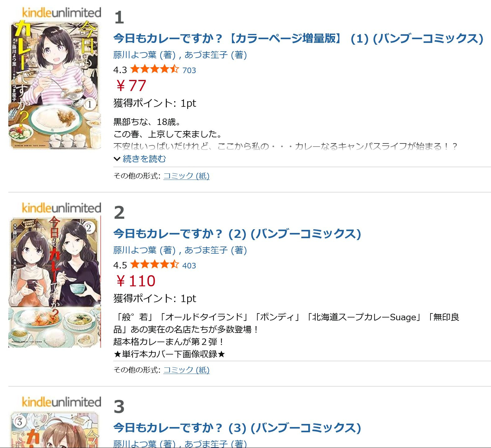Viewport: 491px width, 448px height.
Task: Open the volume 1 カラーページ増量版 title link
Action: pos(298,39)
